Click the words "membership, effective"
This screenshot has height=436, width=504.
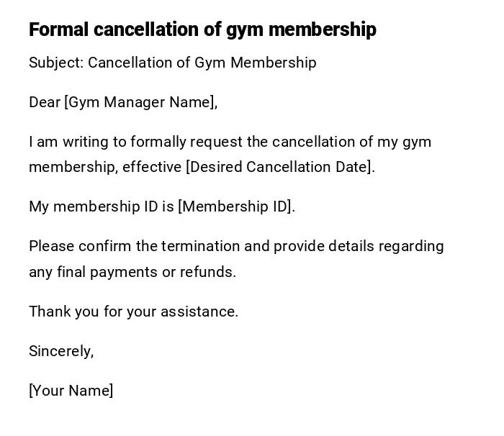click(105, 167)
